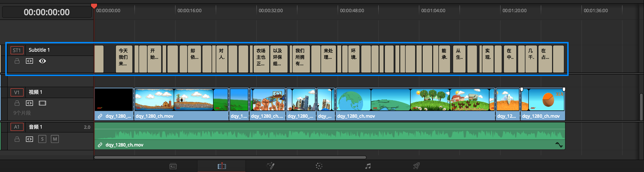Click the red playhead marker
This screenshot has height=172, width=644.
point(94,6)
